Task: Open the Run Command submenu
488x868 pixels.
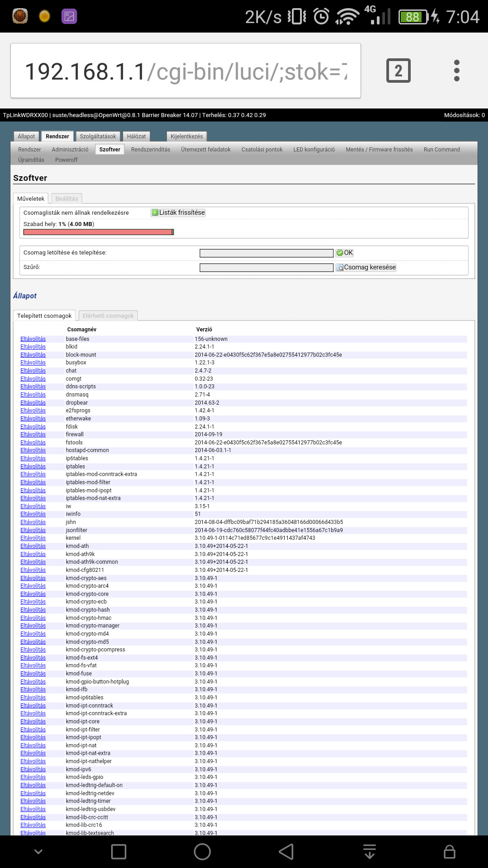Action: tap(441, 150)
